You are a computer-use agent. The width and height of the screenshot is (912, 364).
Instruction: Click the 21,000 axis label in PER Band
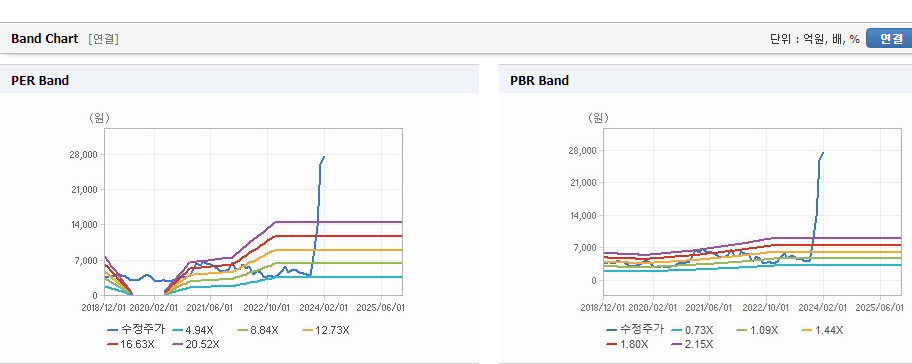click(85, 190)
